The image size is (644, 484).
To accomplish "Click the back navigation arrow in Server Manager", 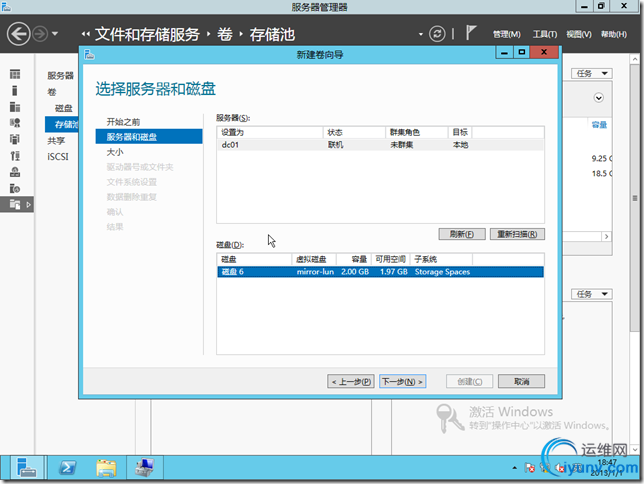I will tap(18, 34).
